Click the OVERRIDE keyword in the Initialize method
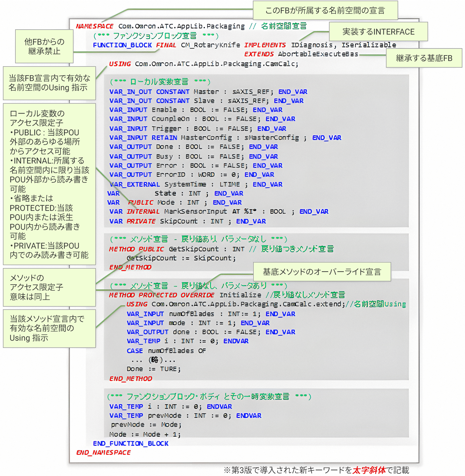 (x=197, y=295)
